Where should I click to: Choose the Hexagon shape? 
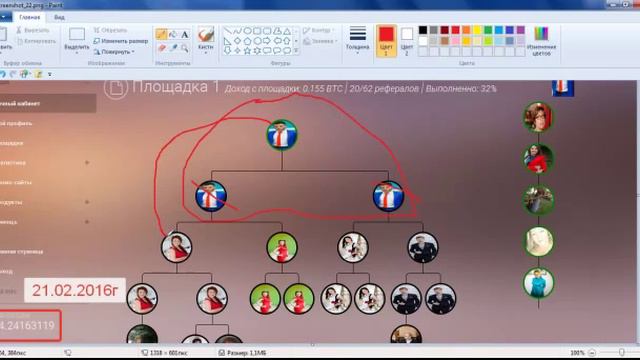[x=257, y=41]
